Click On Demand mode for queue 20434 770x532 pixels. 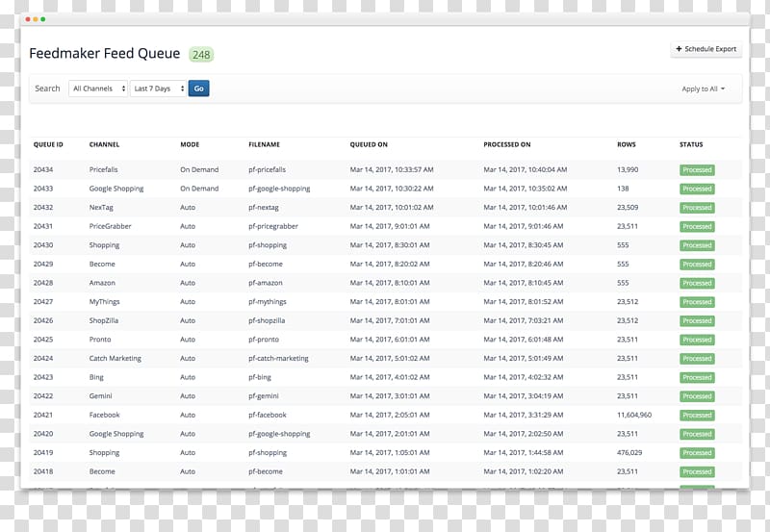coord(199,169)
